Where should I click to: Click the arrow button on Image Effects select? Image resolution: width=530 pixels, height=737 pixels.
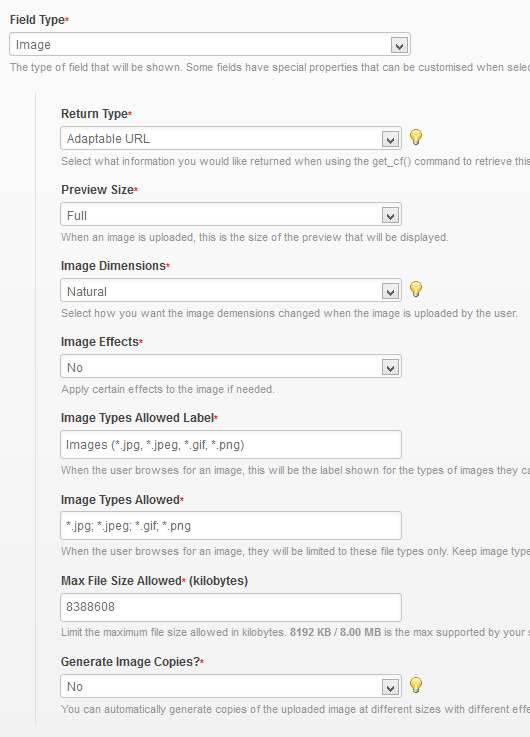(390, 368)
